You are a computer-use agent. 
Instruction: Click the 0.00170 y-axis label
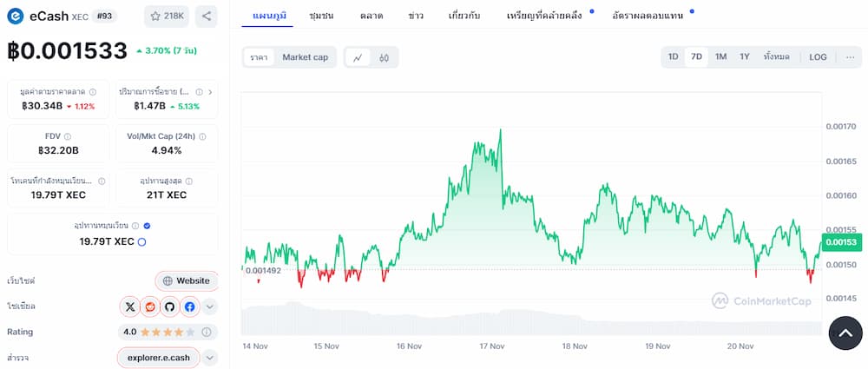[x=841, y=127]
